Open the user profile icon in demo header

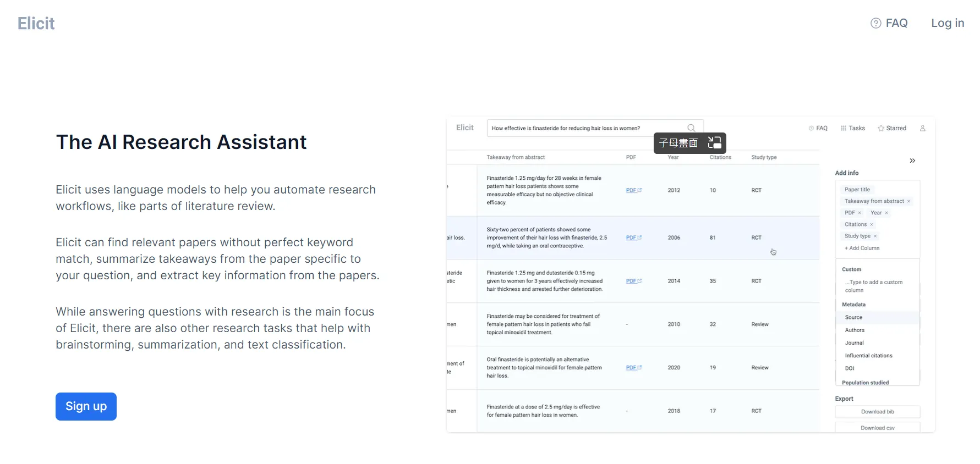click(923, 128)
